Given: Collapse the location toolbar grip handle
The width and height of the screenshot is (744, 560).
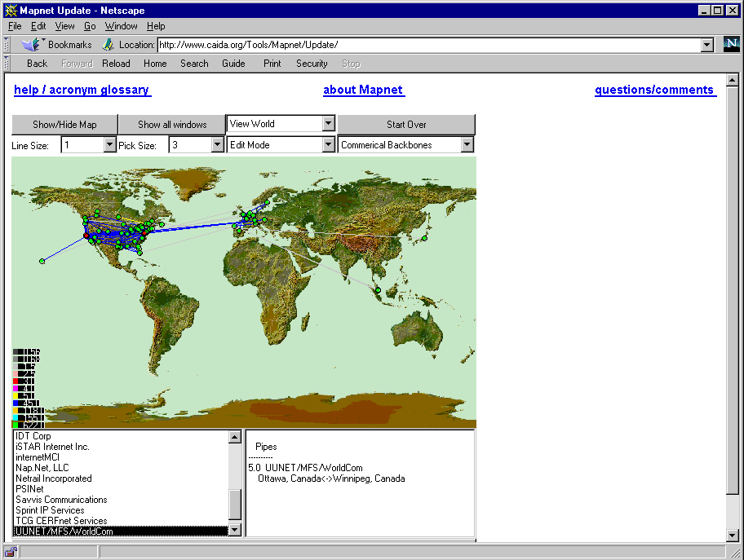Looking at the screenshot, I should pyautogui.click(x=7, y=45).
